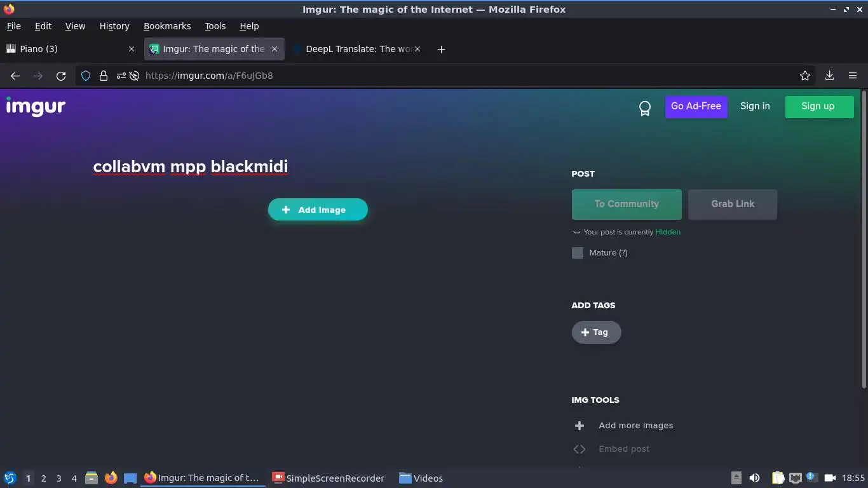The height and width of the screenshot is (488, 868).
Task: Open the Imgur Emerald trophy icon
Action: coord(644,109)
